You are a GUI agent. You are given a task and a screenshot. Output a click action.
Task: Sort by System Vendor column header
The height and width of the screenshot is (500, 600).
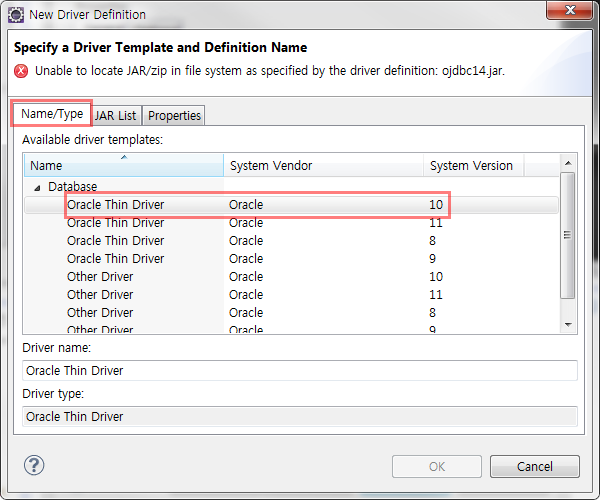tap(323, 165)
